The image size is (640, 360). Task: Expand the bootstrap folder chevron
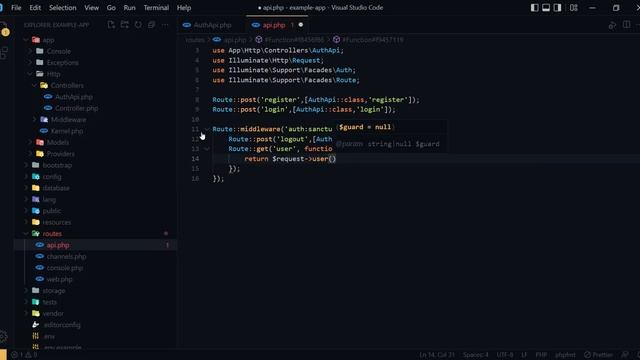(26, 165)
